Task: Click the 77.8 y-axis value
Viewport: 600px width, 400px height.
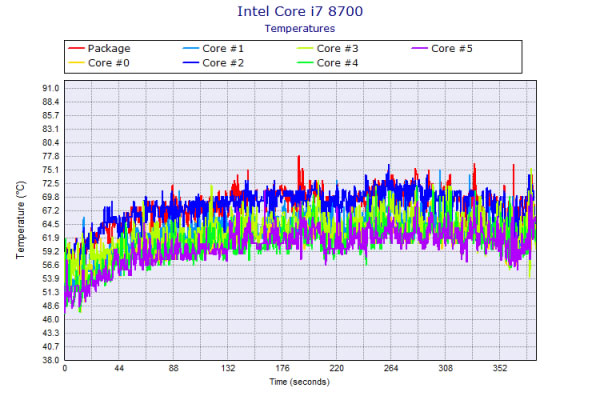Action: point(51,156)
